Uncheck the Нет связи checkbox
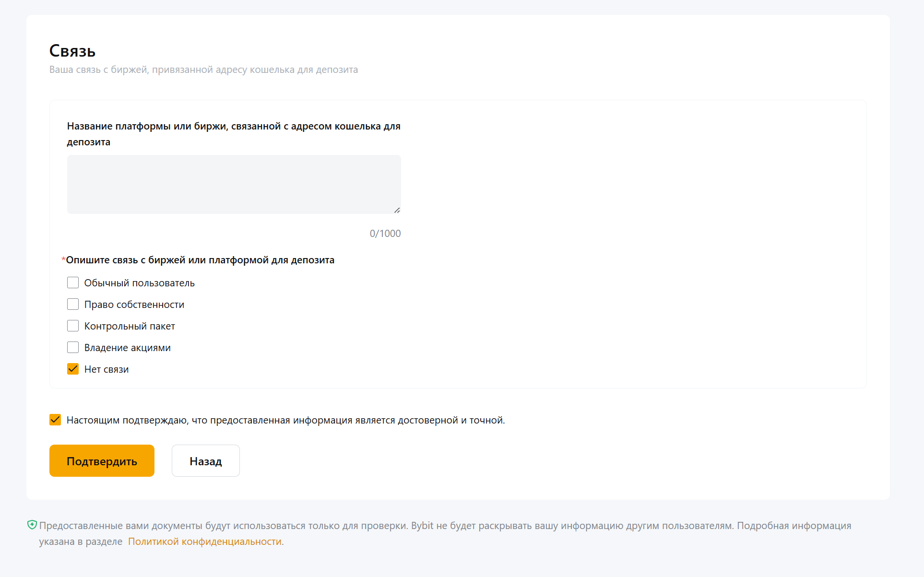The height and width of the screenshot is (577, 924). point(73,369)
